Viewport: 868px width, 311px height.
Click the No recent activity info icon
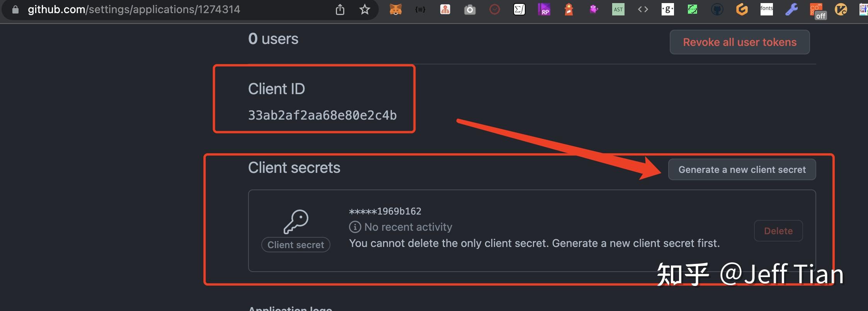355,227
